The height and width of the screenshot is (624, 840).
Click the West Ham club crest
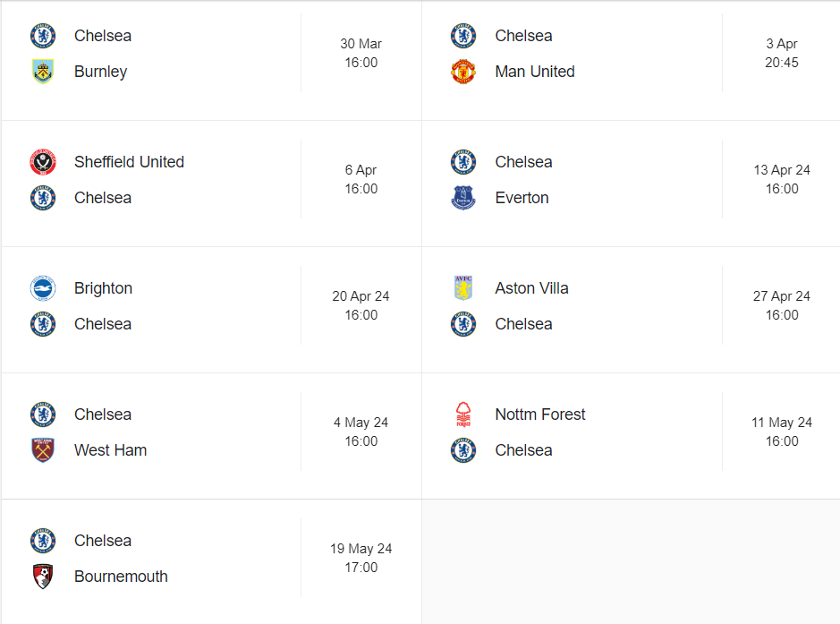(x=43, y=450)
